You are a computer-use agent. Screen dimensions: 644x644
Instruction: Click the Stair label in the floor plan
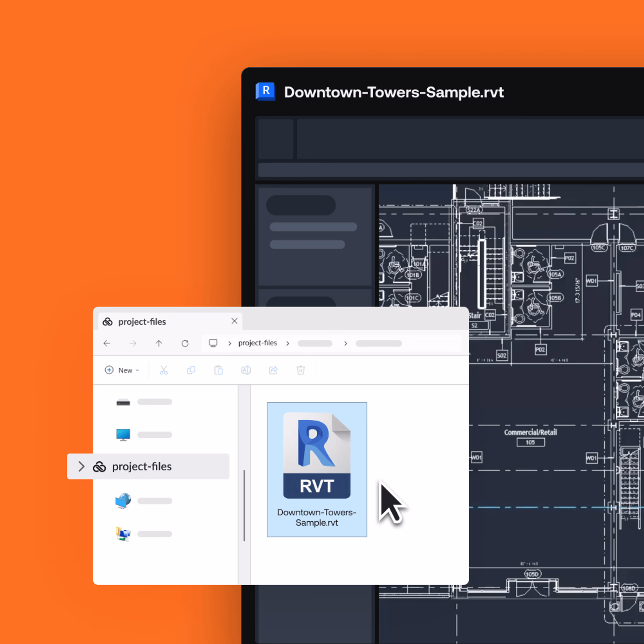point(475,316)
